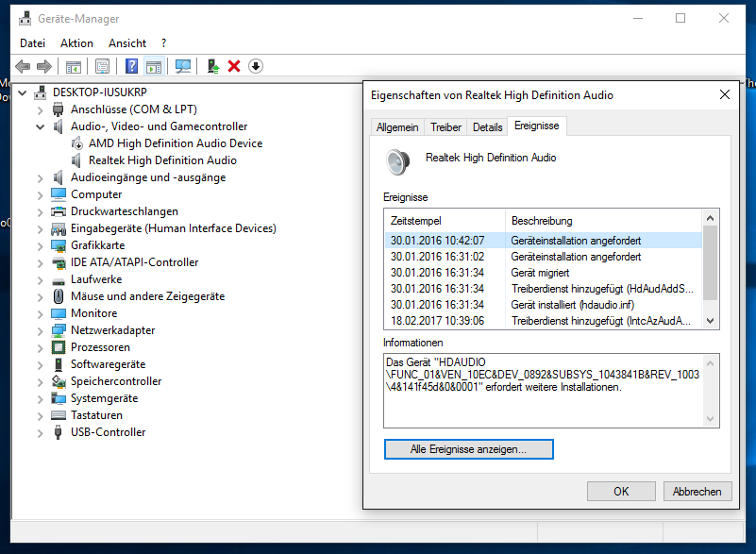Click the USB-Controller plug icon
Screen dimensions: 756x554
tap(59, 432)
